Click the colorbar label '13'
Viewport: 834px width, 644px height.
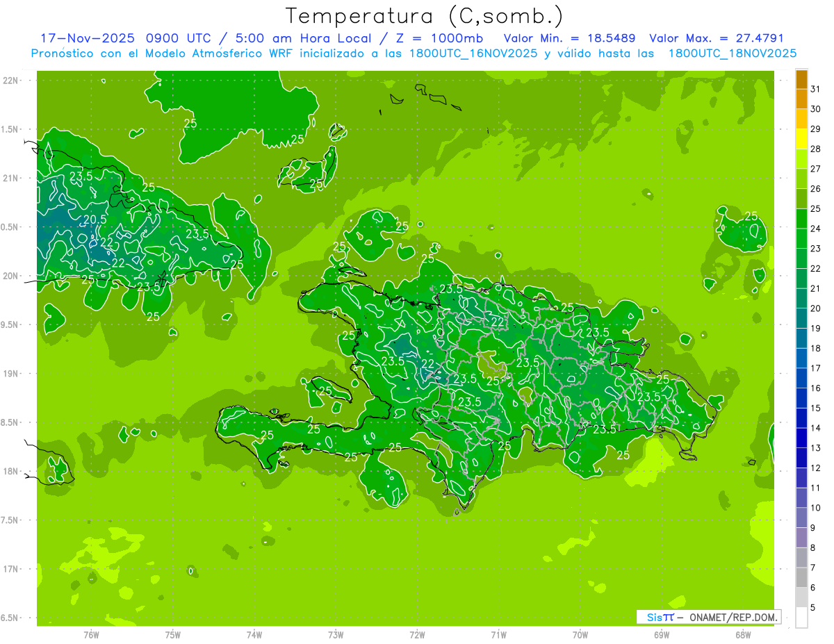[x=816, y=448]
